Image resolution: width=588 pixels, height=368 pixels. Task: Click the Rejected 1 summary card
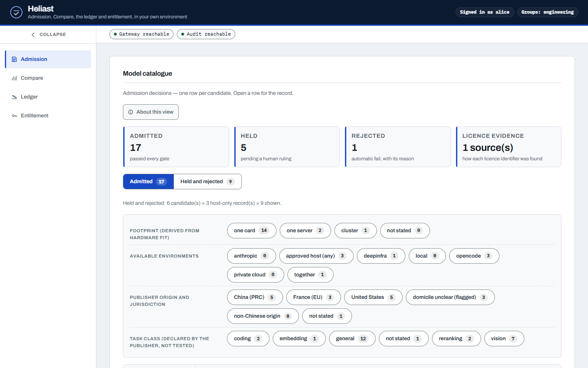coord(398,147)
